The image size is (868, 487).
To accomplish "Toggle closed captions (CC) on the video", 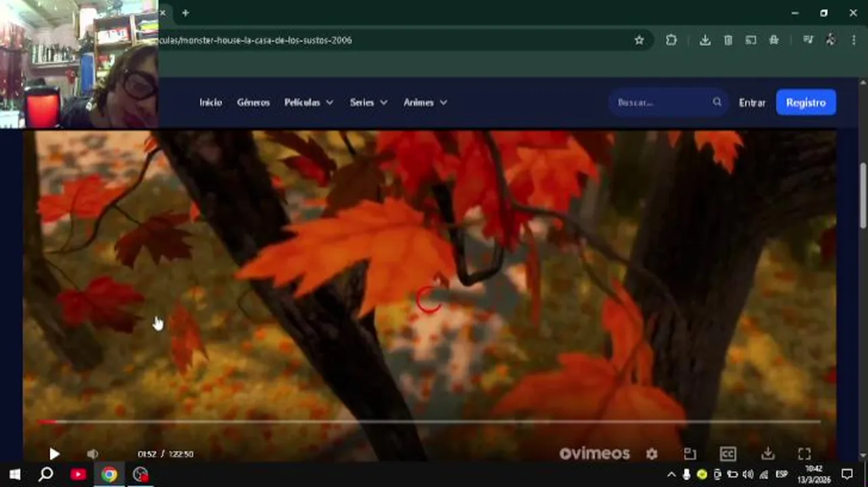I will coord(727,454).
